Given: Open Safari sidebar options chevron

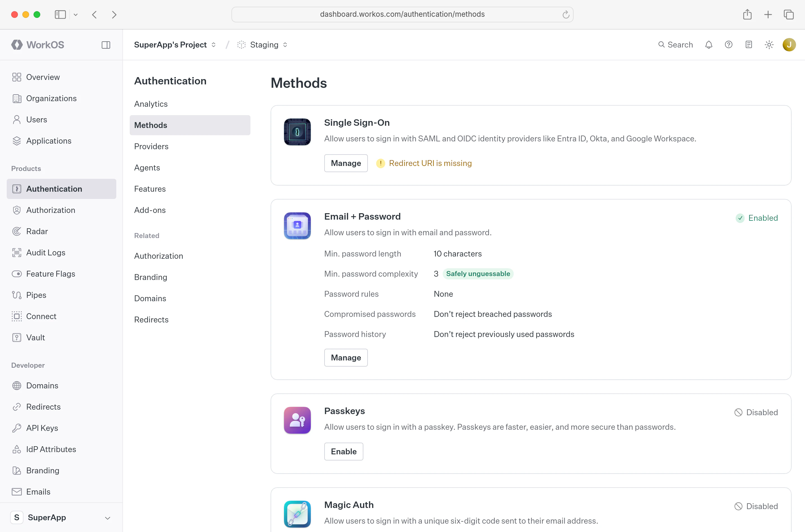Looking at the screenshot, I should click(76, 15).
